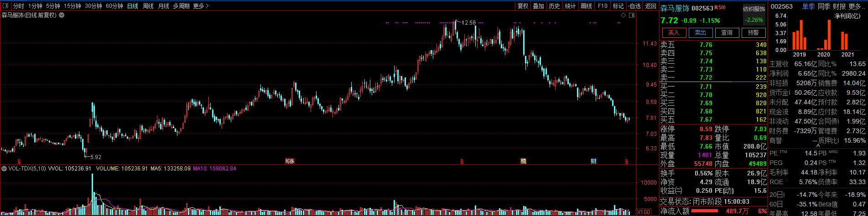The width and height of the screenshot is (868, 216).
Task: Select the 30分钟 period tab
Action: point(94,6)
